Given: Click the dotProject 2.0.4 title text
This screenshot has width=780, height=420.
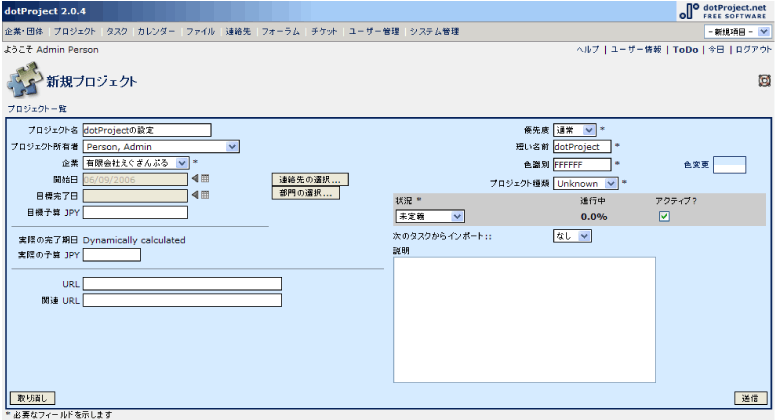Looking at the screenshot, I should tap(45, 11).
